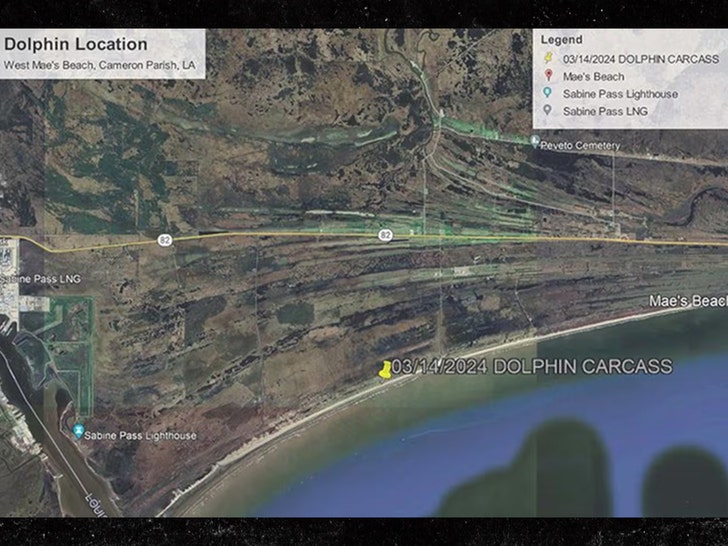Select Mae's Beach legend entry text
This screenshot has height=546, width=728.
tap(594, 76)
